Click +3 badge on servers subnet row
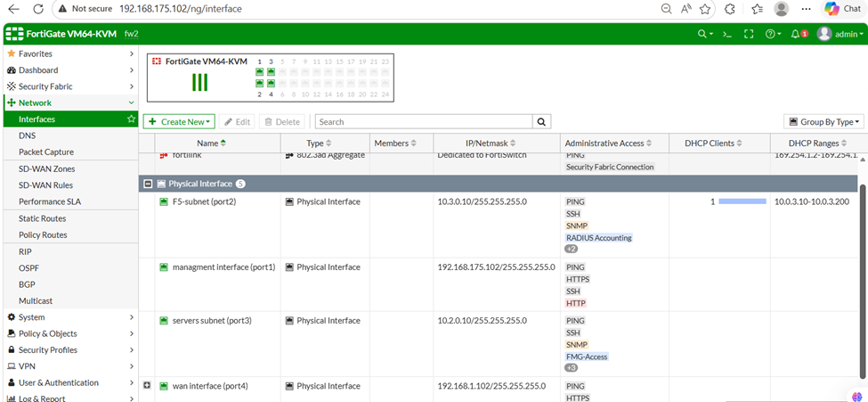The height and width of the screenshot is (402, 868). [x=571, y=368]
